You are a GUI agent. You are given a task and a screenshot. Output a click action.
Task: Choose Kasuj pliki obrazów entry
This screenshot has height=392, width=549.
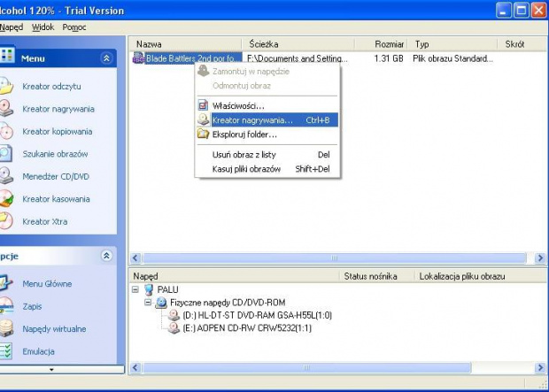coord(267,169)
